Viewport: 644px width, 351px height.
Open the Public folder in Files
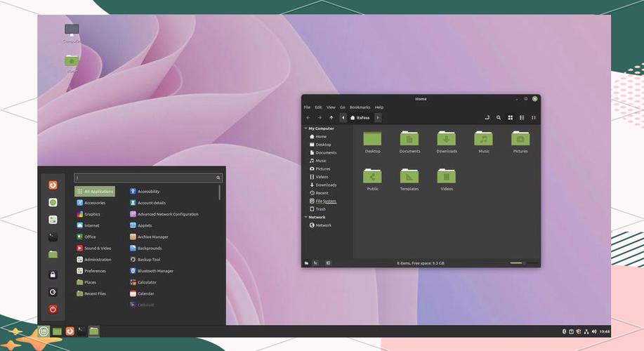tap(372, 180)
